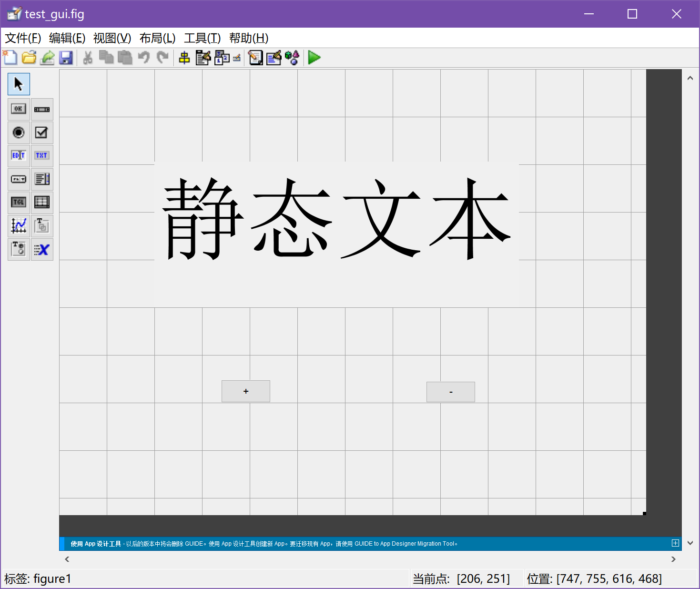Open a file with the folder icon

point(29,58)
